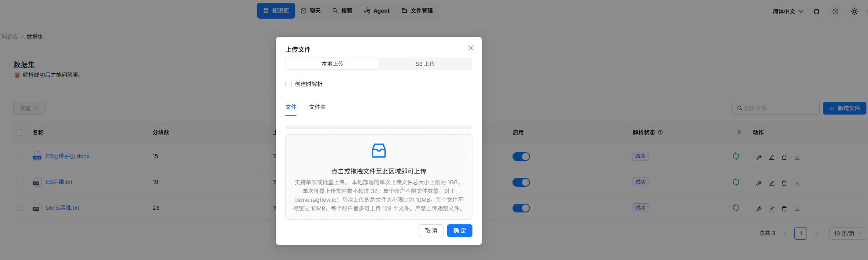
Task: Select the 文件夹 upload tab
Action: 317,107
